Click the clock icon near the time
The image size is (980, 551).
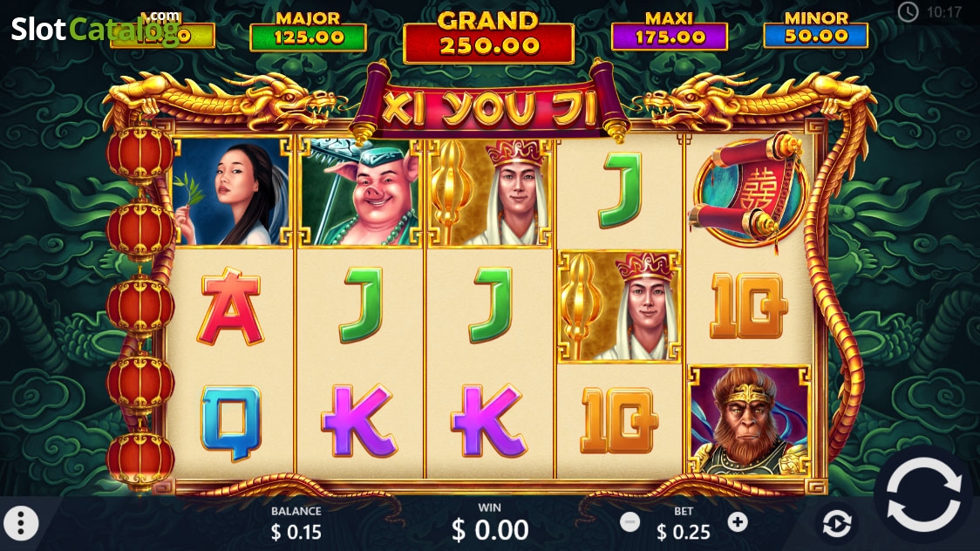pos(909,12)
